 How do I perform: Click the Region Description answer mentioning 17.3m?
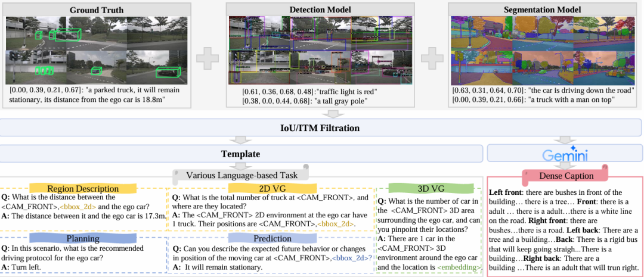(83, 216)
